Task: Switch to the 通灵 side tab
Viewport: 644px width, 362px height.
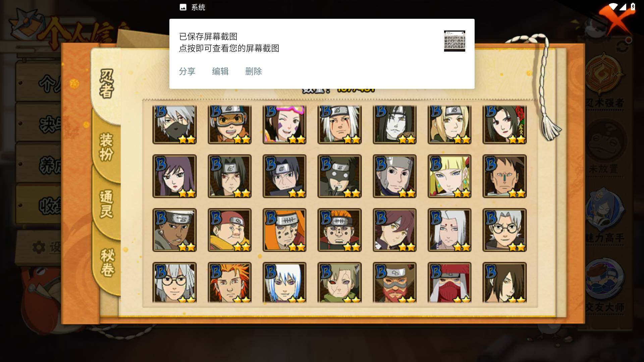Action: (107, 204)
